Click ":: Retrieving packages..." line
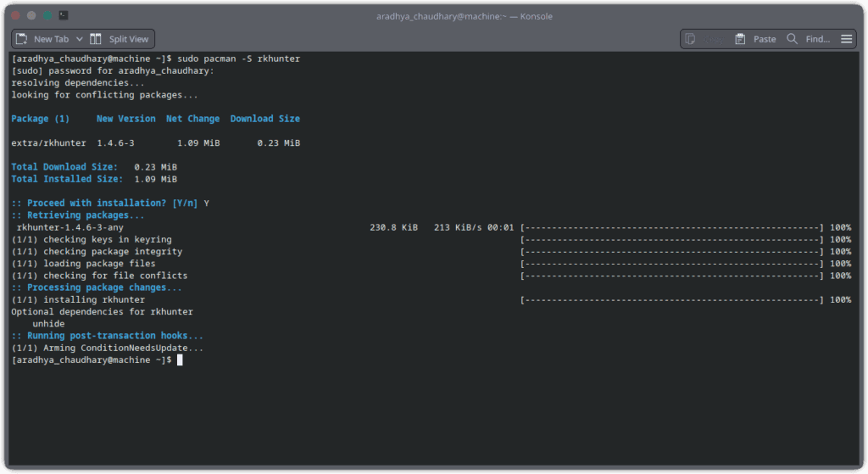Image resolution: width=868 pixels, height=474 pixels. click(x=77, y=215)
